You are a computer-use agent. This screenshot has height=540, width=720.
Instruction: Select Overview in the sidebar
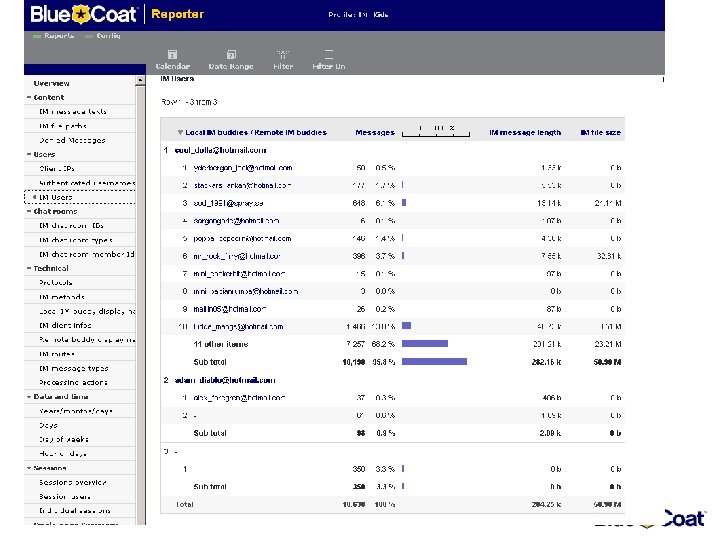click(52, 83)
